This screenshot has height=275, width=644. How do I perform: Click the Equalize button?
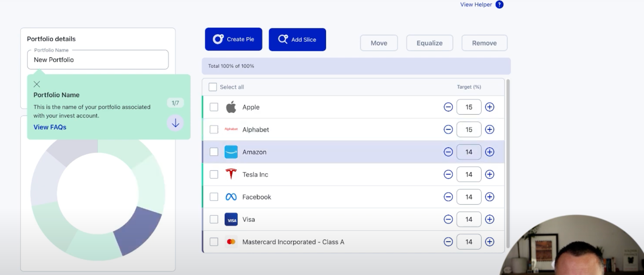[x=429, y=43]
